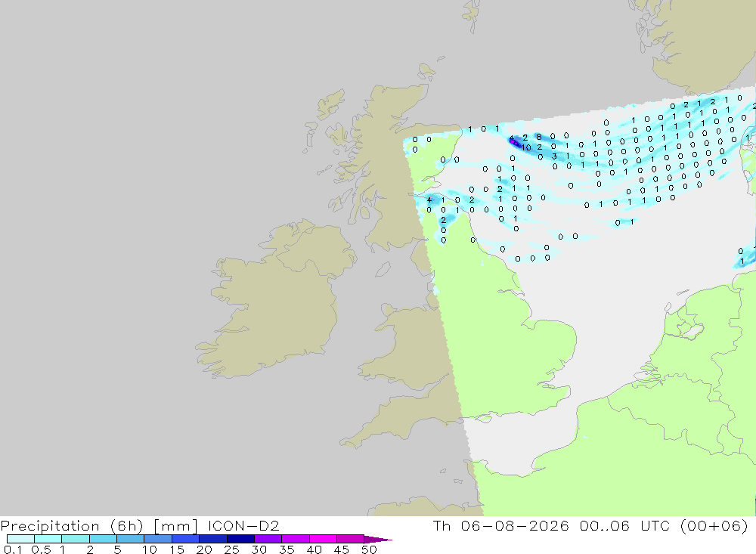The width and height of the screenshot is (756, 554).
Task: Select the 30–35 mm violet legend swatch
Action: tap(268, 539)
